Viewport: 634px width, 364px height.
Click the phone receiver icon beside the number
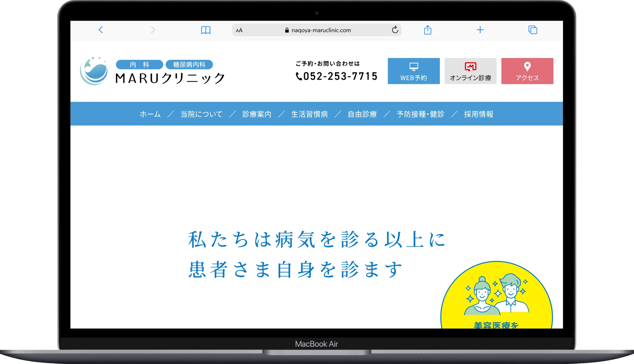tap(299, 76)
